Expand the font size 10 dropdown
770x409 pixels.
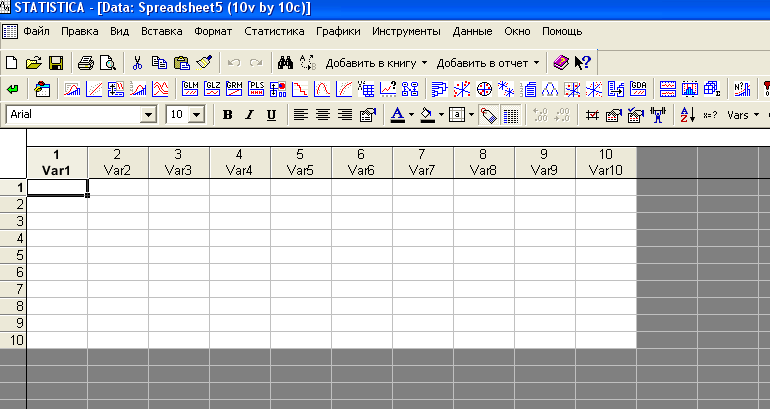(196, 115)
